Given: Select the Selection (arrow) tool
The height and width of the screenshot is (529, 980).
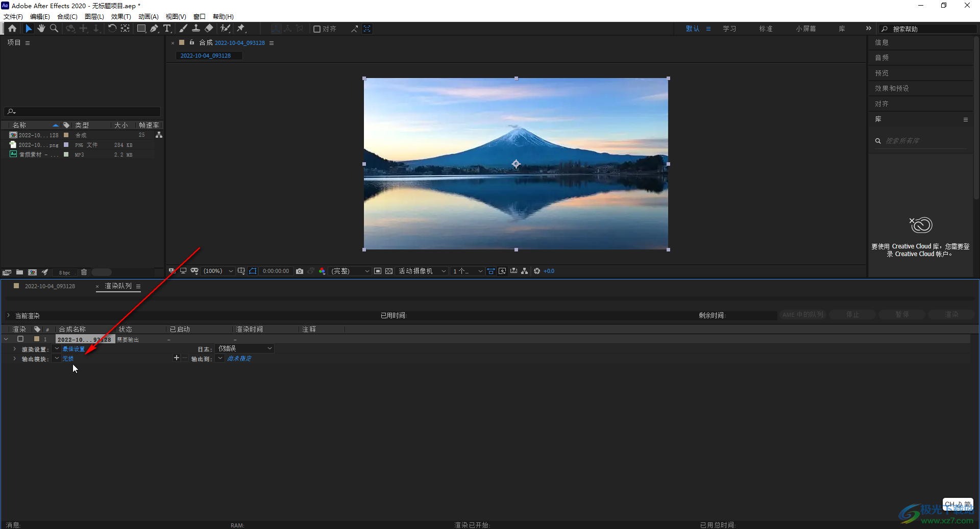Looking at the screenshot, I should (x=29, y=29).
